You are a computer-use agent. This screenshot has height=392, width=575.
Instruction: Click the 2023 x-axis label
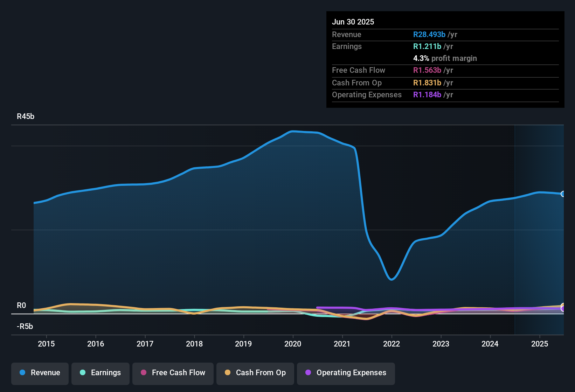[x=441, y=344]
